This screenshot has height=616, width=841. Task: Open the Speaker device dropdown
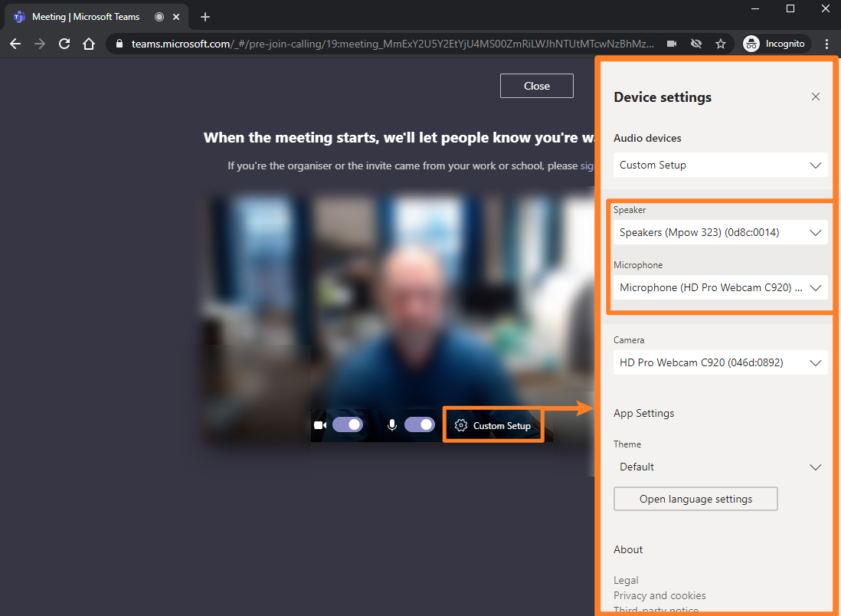coord(720,232)
